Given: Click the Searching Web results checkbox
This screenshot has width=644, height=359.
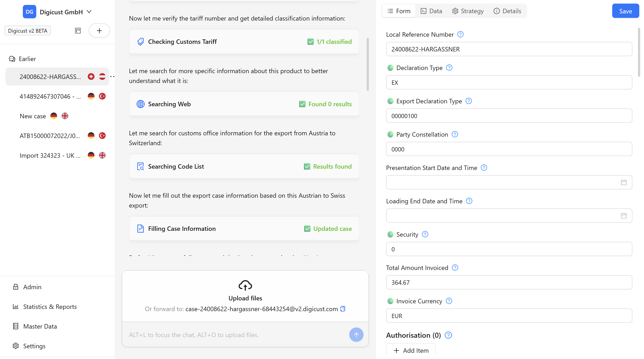Looking at the screenshot, I should [x=302, y=104].
